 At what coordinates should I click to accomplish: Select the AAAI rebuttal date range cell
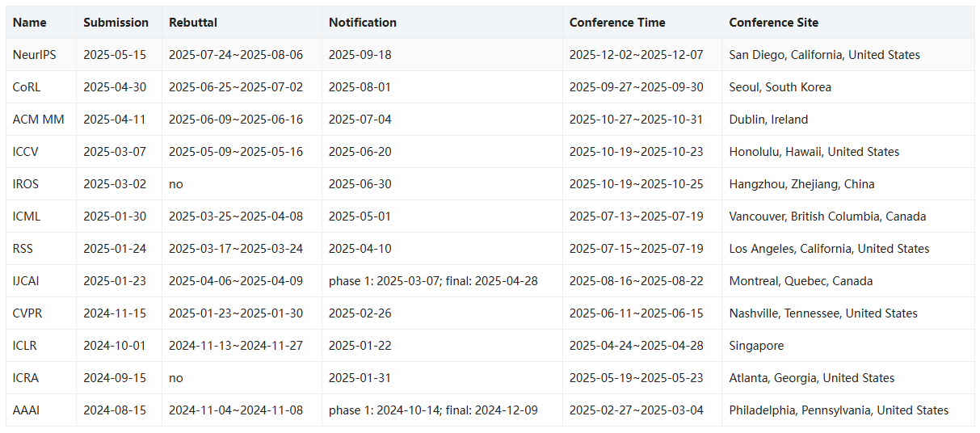[x=236, y=410]
